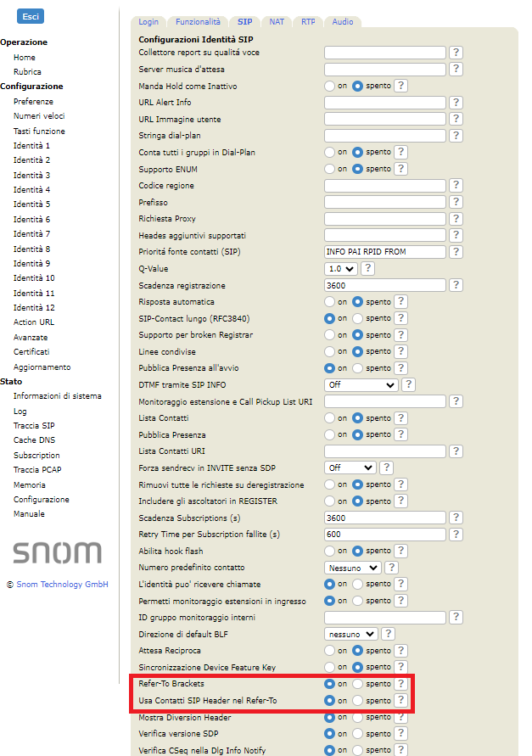The height and width of the screenshot is (756, 532).
Task: Open help for Prefisso
Action: [456, 202]
